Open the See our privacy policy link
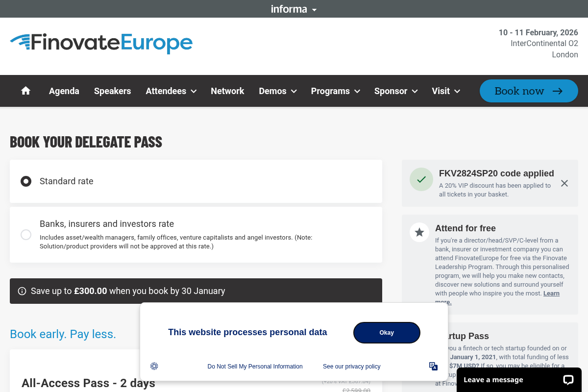This screenshot has width=588, height=392. coord(351,367)
